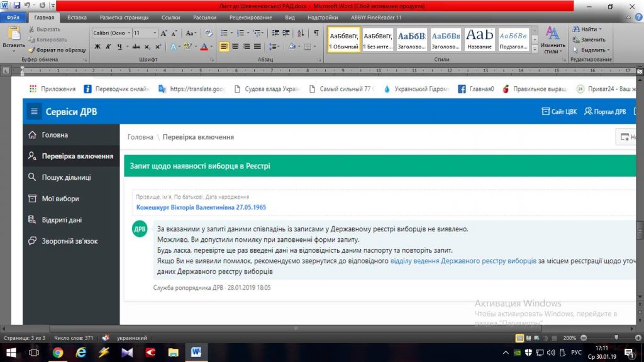
Task: Click the show paragraph marks icon
Action: tap(316, 33)
